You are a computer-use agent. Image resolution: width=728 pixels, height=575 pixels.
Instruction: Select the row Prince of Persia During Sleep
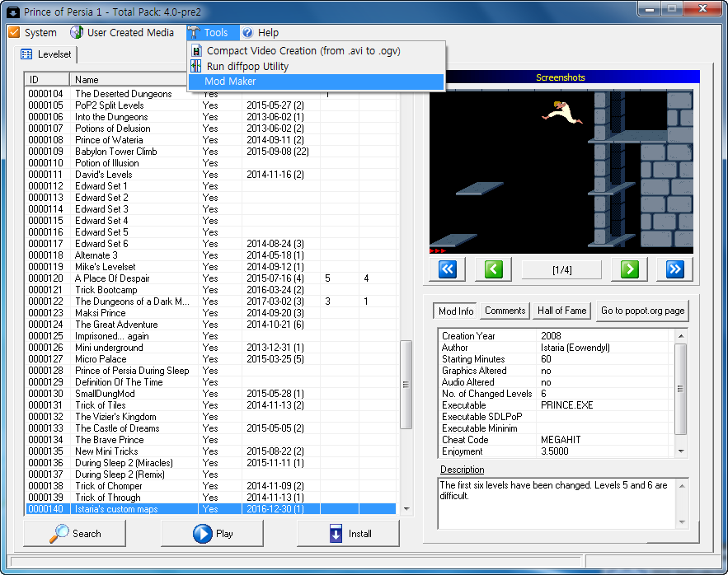[x=211, y=371]
